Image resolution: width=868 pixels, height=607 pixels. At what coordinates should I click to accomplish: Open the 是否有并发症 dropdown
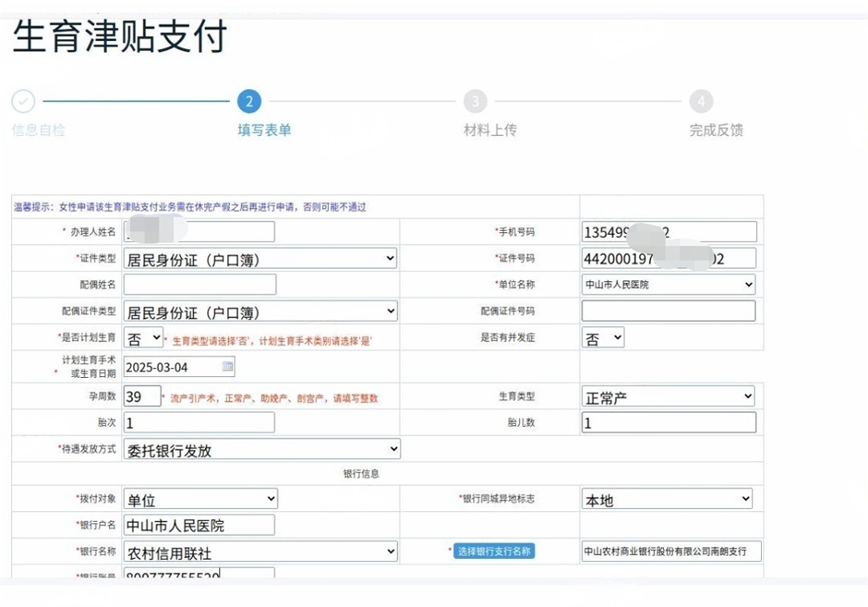(x=603, y=338)
